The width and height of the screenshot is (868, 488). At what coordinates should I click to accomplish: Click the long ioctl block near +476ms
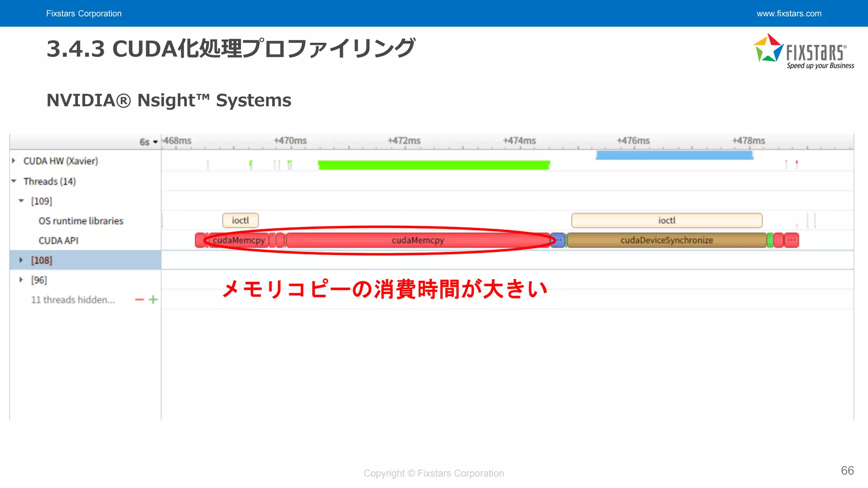click(x=667, y=220)
